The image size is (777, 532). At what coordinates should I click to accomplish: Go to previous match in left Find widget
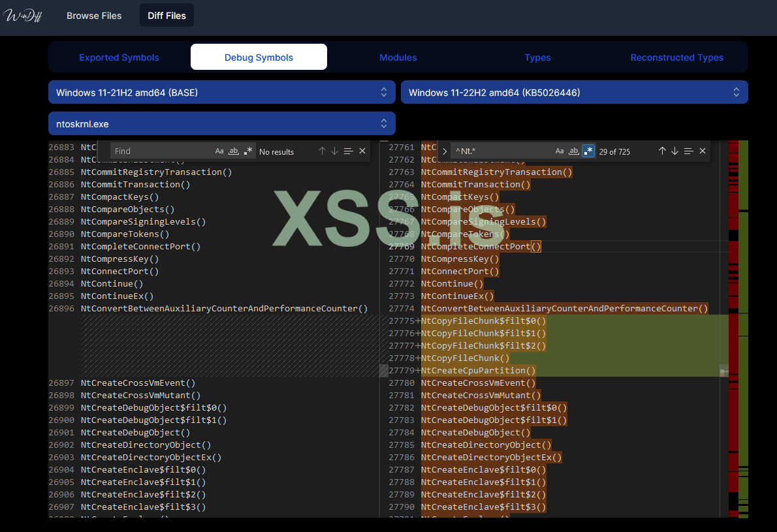click(x=322, y=151)
